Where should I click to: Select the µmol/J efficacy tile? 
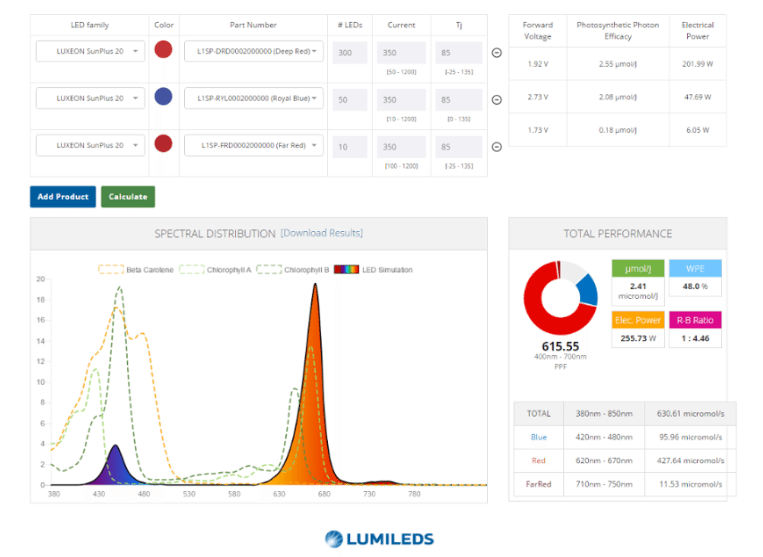(638, 282)
